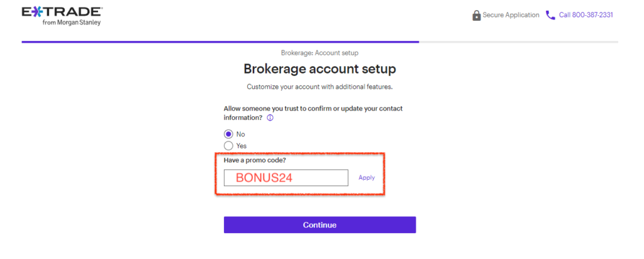Click the 'Brokerage account setup' heading
Screen dimensions: 644x259
[x=319, y=69]
